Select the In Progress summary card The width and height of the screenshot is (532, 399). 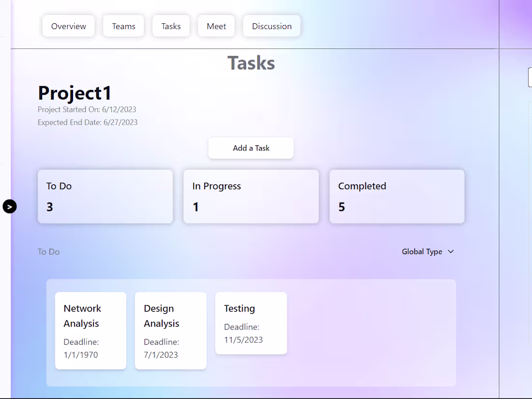coord(251,196)
